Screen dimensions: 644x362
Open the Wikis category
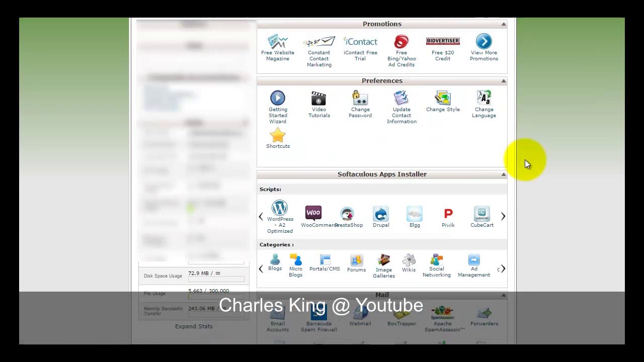[x=409, y=263]
